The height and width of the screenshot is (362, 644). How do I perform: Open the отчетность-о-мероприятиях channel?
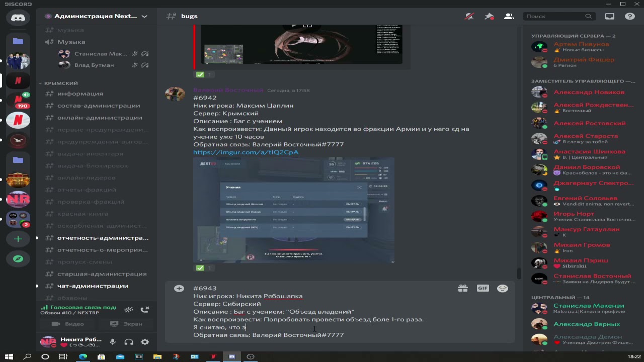tap(96, 250)
